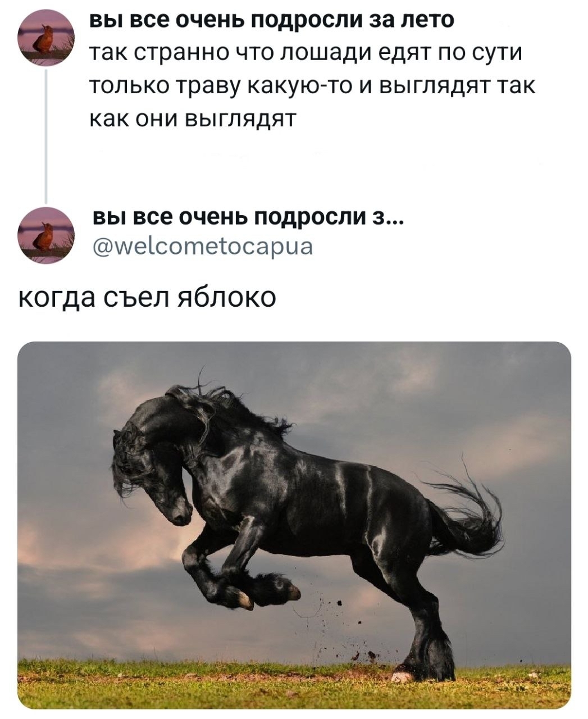
Task: Click the tweet text "когда съел яблоко"
Action: (x=147, y=297)
